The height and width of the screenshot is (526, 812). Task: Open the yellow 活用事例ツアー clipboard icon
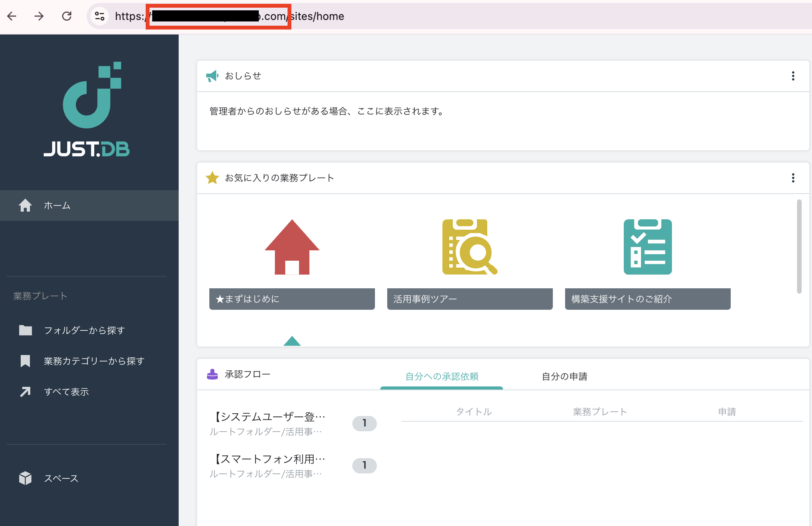(470, 247)
